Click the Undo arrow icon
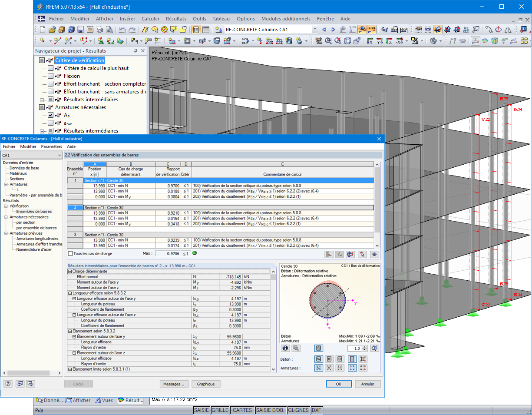 click(x=122, y=30)
